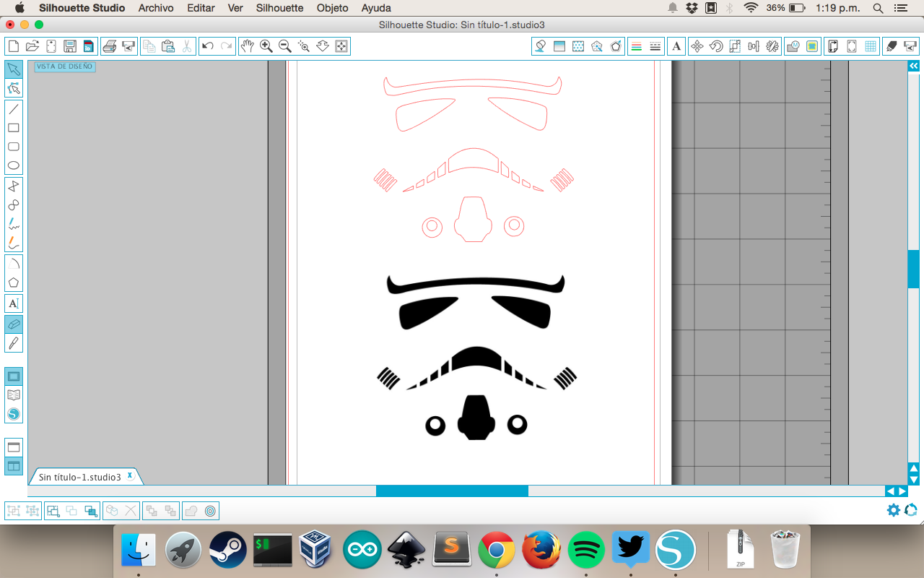Open a file with the folder icon
The image size is (924, 578).
[x=32, y=46]
